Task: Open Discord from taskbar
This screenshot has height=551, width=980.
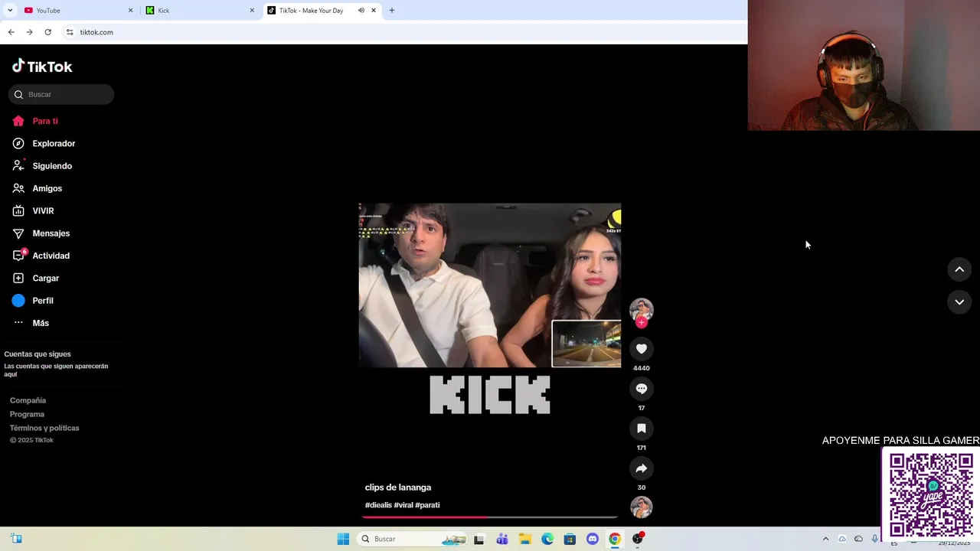Action: click(592, 539)
